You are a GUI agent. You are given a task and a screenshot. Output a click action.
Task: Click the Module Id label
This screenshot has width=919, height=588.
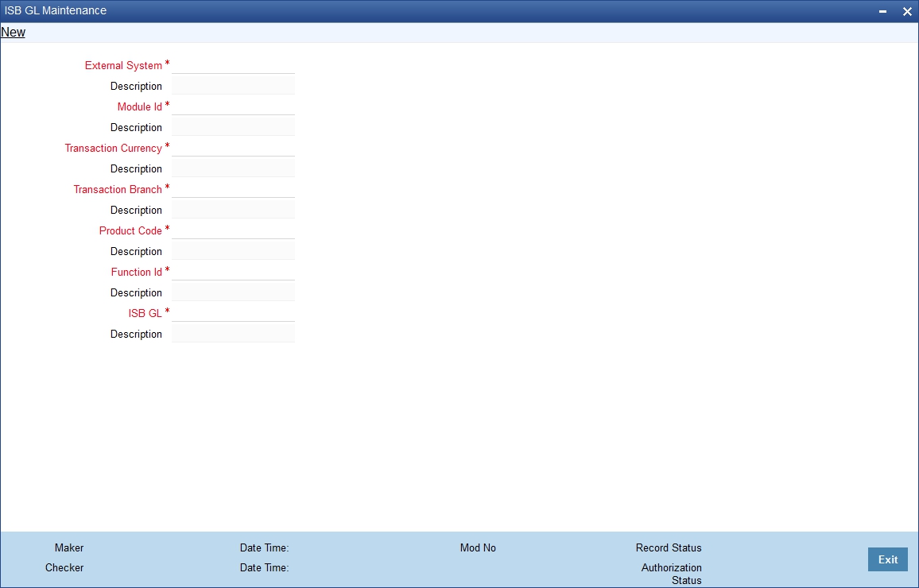coord(139,106)
